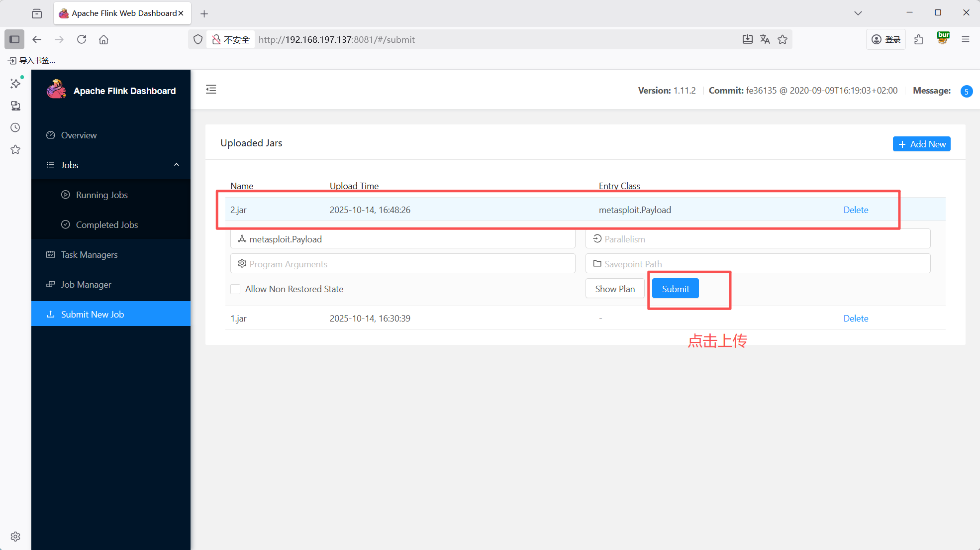Click the browser translate page icon
The image size is (980, 550).
pyautogui.click(x=765, y=39)
